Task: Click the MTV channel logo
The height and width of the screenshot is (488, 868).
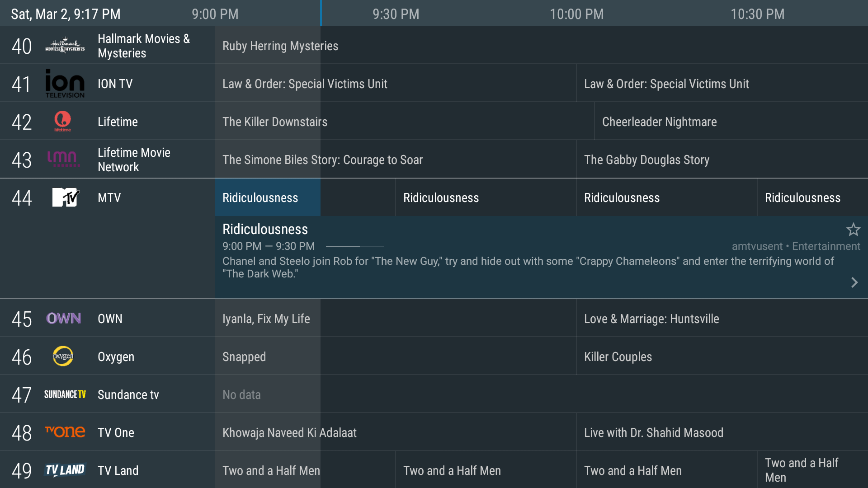Action: pos(66,197)
